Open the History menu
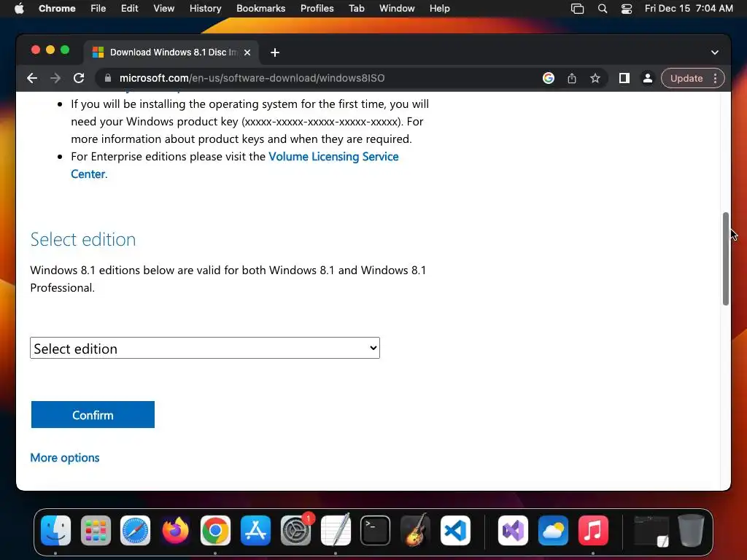The image size is (747, 560). [205, 8]
